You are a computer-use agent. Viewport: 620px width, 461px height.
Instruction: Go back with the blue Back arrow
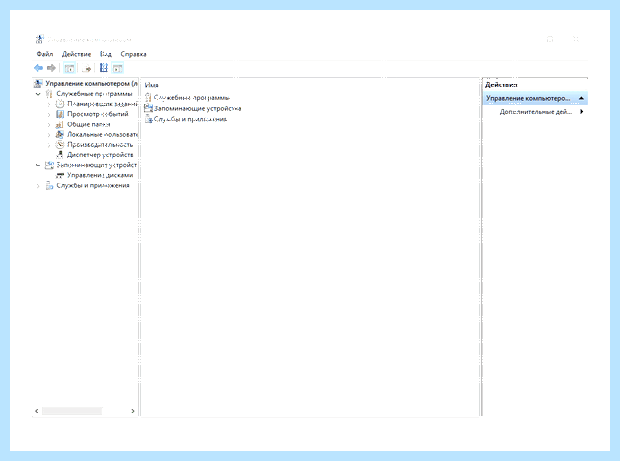pyautogui.click(x=38, y=68)
